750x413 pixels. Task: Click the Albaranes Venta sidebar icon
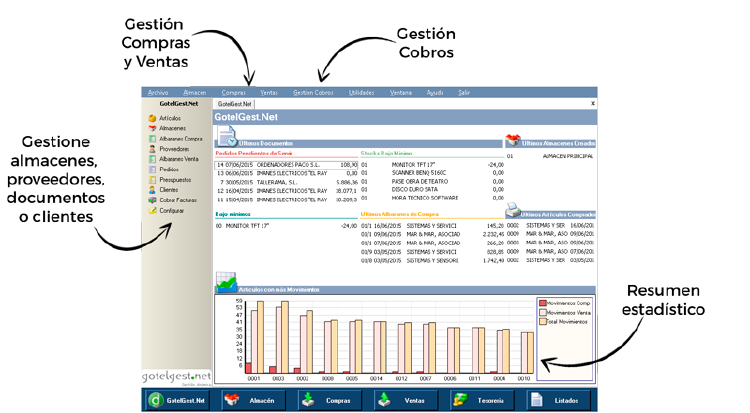(152, 159)
